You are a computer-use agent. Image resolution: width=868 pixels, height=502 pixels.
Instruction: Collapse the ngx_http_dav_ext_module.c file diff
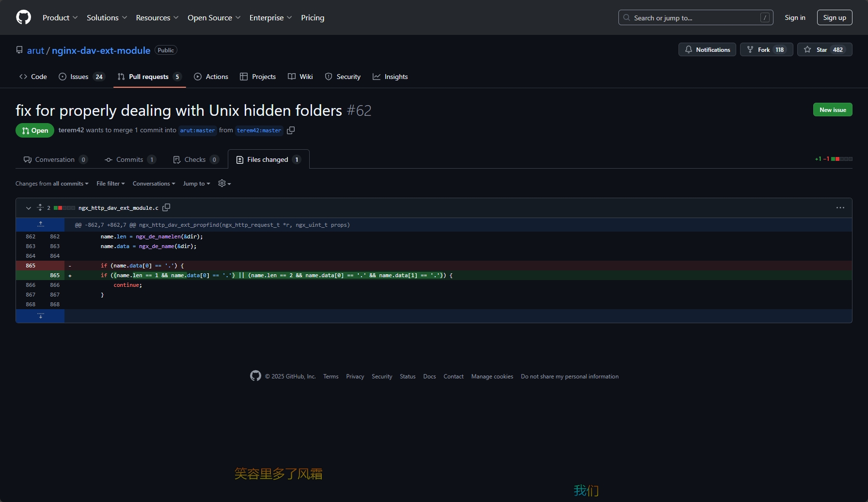28,208
